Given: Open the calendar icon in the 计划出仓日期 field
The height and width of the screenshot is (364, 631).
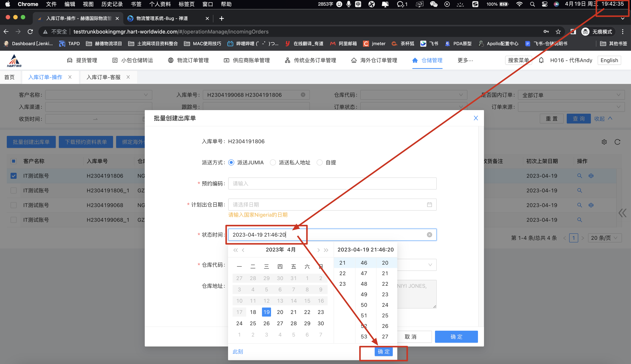Looking at the screenshot, I should click(x=430, y=205).
